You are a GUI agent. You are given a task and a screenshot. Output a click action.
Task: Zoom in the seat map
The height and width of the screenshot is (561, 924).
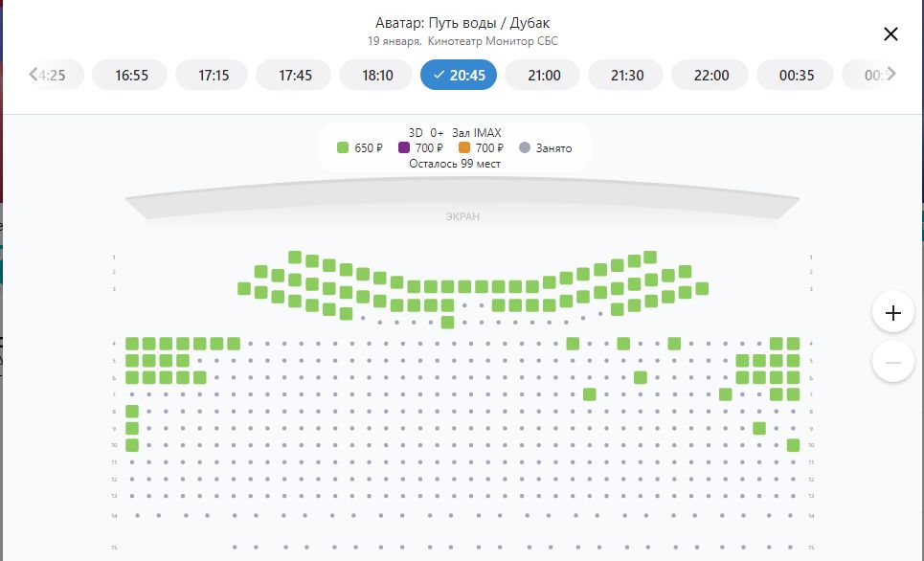tap(893, 313)
